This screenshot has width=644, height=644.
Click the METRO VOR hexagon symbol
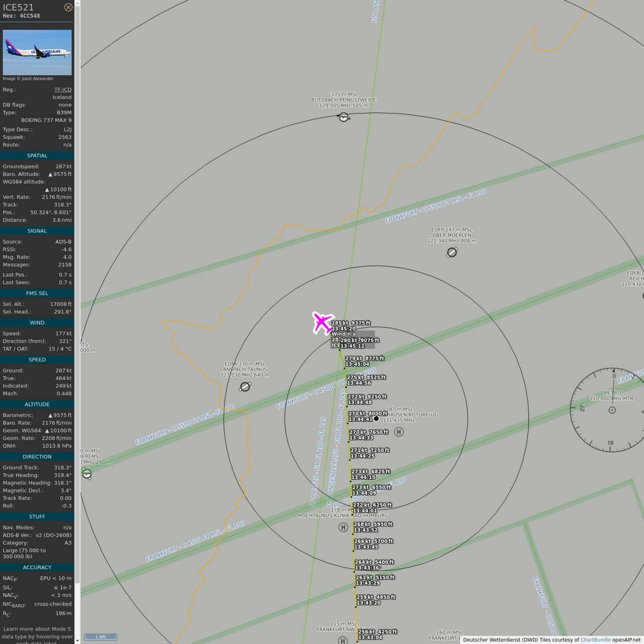click(x=612, y=410)
